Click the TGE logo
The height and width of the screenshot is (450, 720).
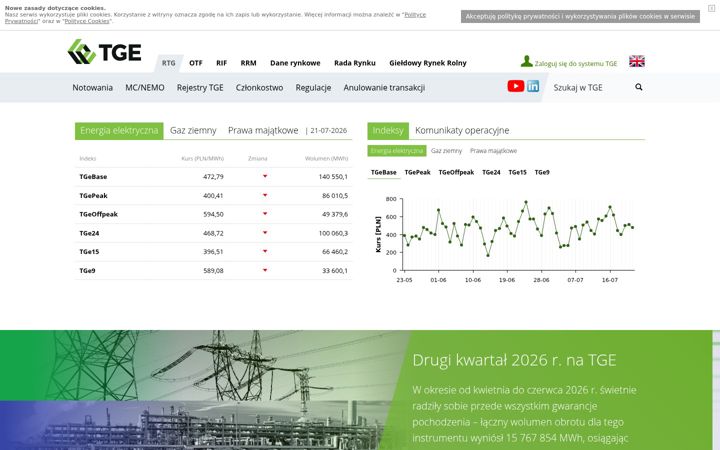[x=104, y=51]
